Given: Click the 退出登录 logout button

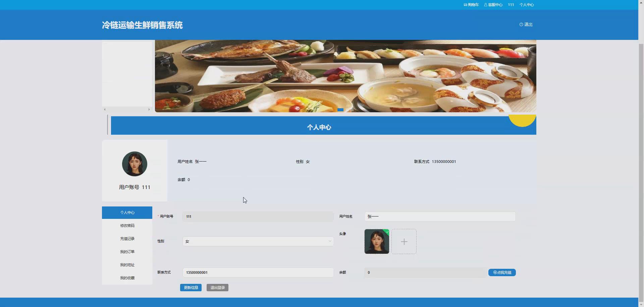Looking at the screenshot, I should [217, 288].
